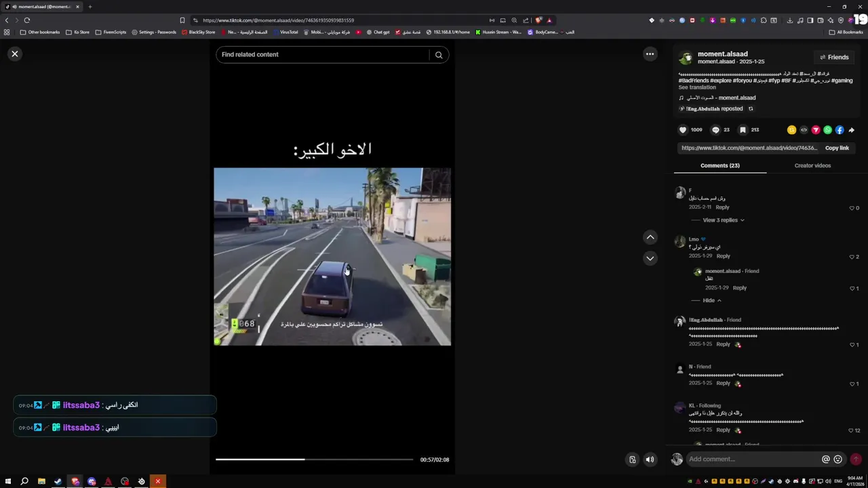Click the video to pause playback
Screen dimensions: 868x488
[332, 257]
